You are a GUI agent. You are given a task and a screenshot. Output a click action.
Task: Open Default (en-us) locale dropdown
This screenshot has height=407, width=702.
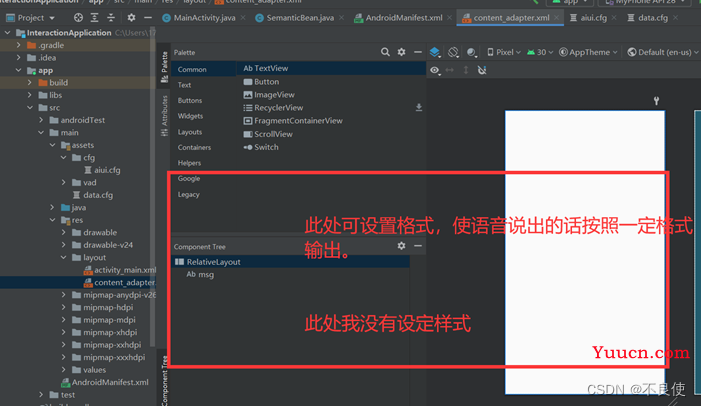point(663,52)
